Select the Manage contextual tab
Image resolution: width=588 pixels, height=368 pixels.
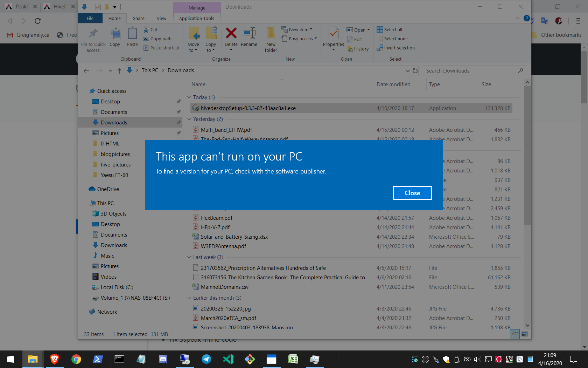[x=197, y=8]
